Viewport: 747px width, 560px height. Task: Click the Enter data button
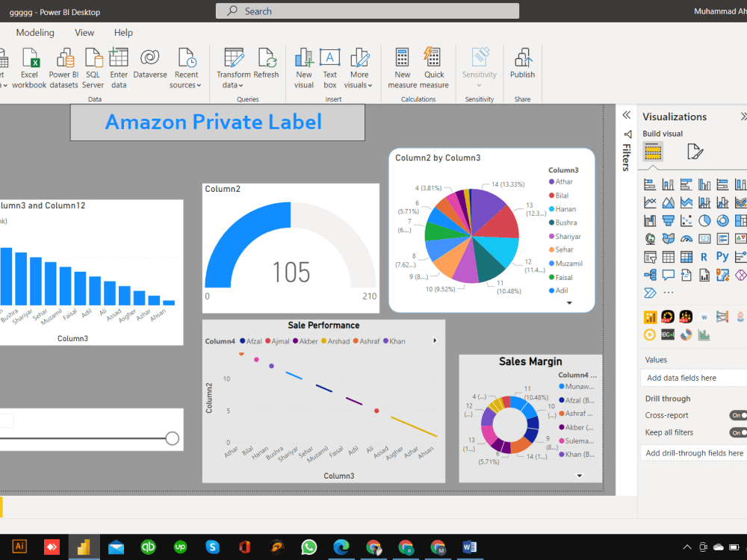coord(119,68)
